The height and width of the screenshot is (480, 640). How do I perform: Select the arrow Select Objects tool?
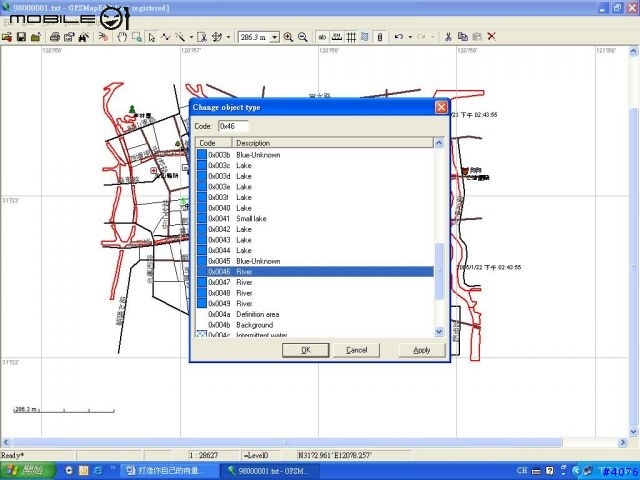coord(151,37)
